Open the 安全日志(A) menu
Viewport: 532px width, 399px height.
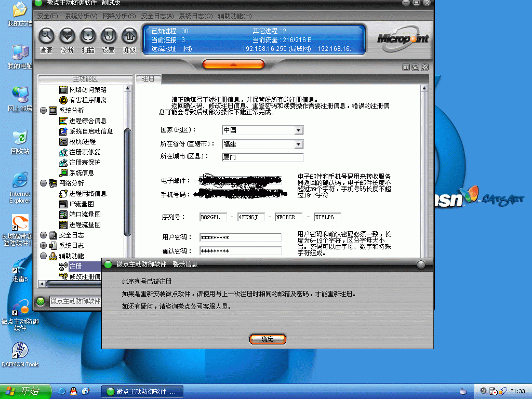pyautogui.click(x=157, y=16)
